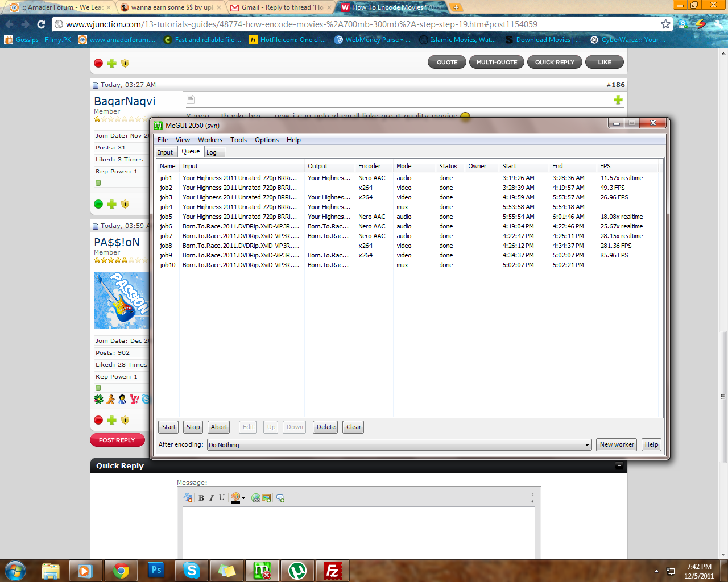728x582 pixels.
Task: Open uTorrent from the taskbar
Action: tap(297, 570)
